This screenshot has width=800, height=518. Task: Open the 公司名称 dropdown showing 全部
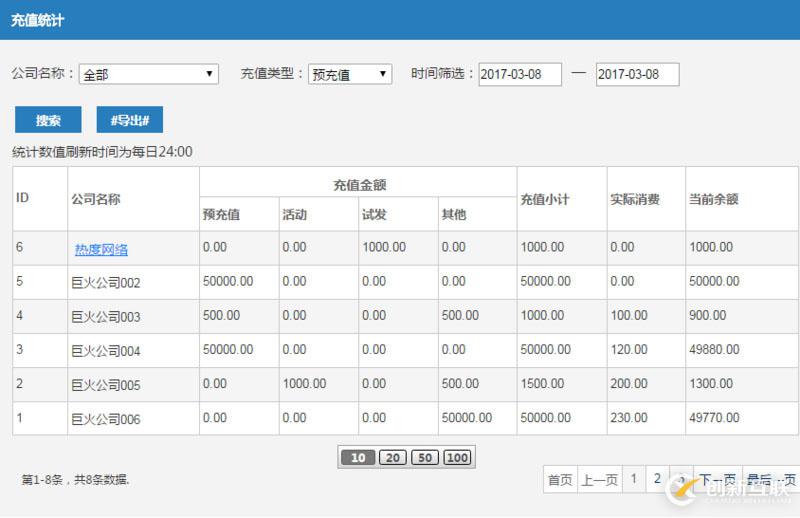pyautogui.click(x=148, y=74)
